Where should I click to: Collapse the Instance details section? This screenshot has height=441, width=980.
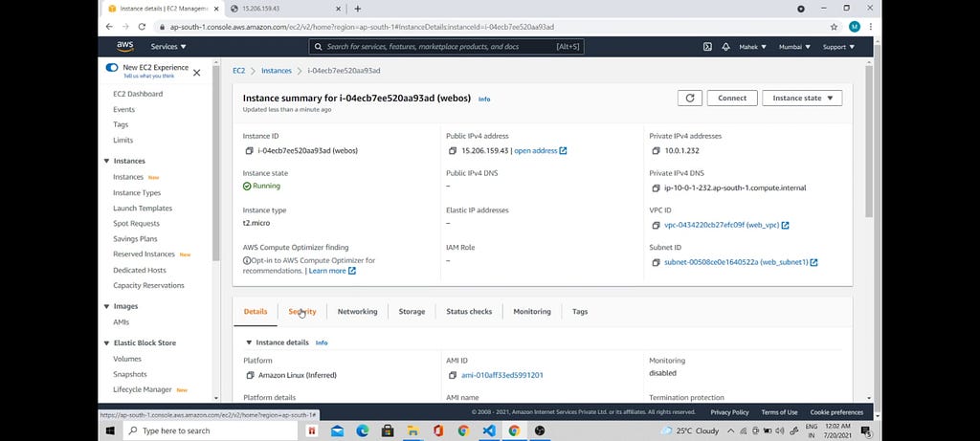[x=250, y=342]
